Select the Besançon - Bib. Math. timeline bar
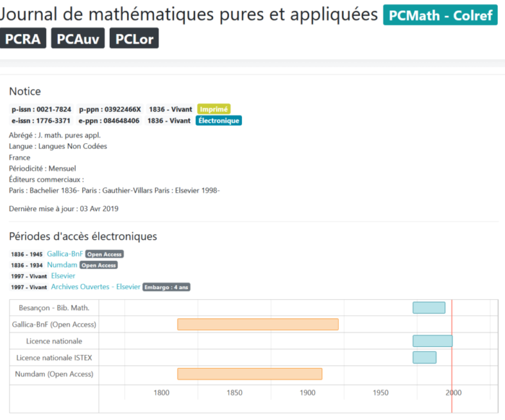This screenshot has height=420, width=505. pos(429,308)
